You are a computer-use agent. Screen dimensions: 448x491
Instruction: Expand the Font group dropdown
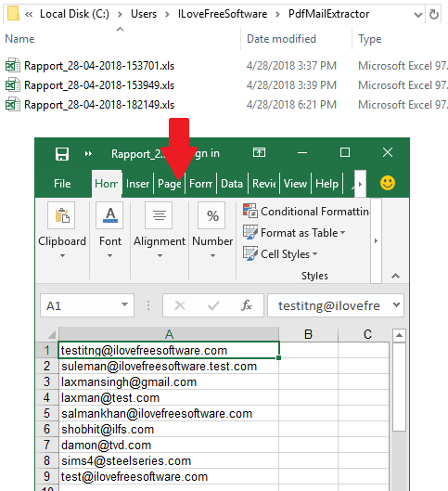[x=109, y=255]
